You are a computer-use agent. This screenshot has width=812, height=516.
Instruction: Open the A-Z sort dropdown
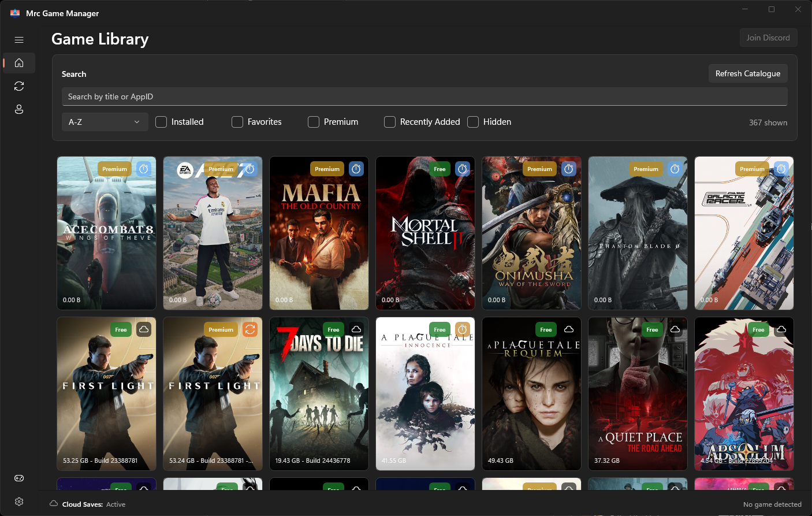pyautogui.click(x=105, y=122)
